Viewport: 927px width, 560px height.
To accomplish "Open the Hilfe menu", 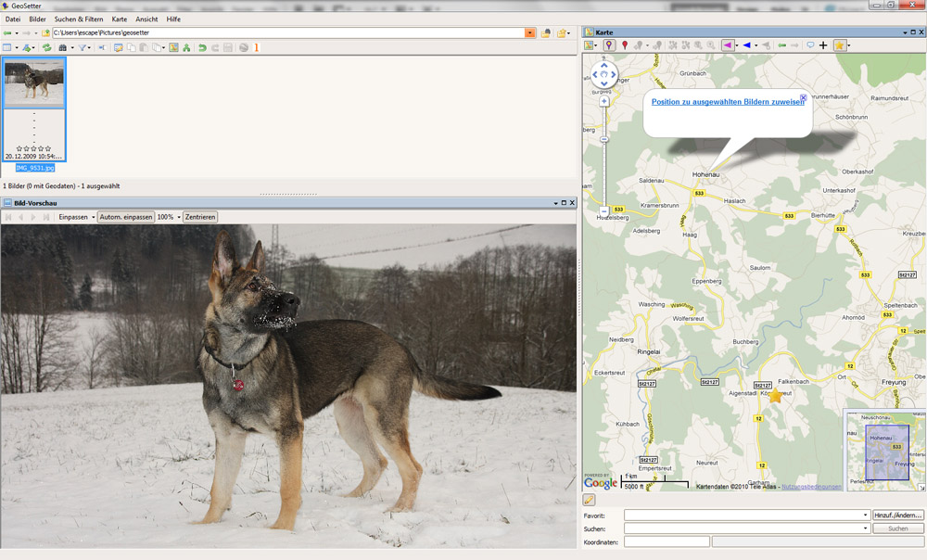I will pyautogui.click(x=173, y=19).
